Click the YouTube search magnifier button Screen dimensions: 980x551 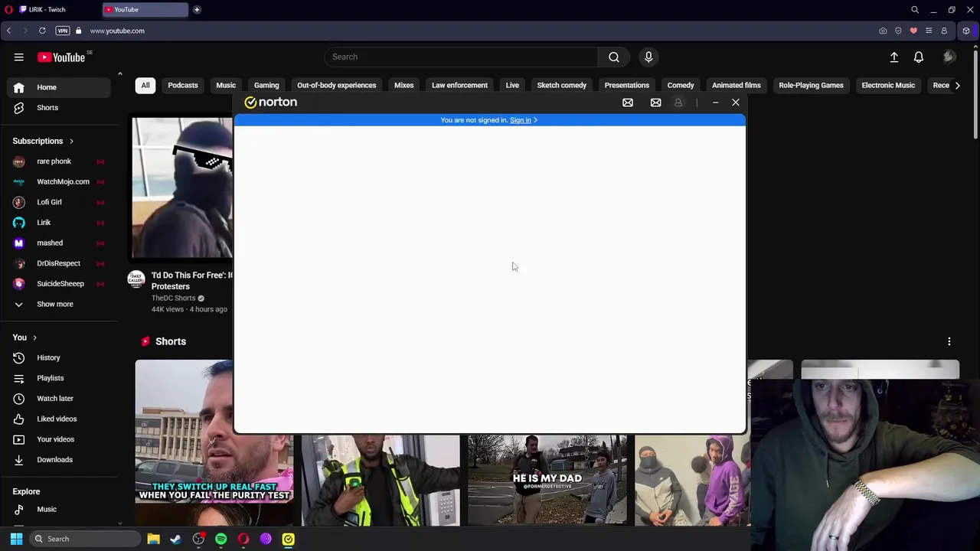coord(614,57)
